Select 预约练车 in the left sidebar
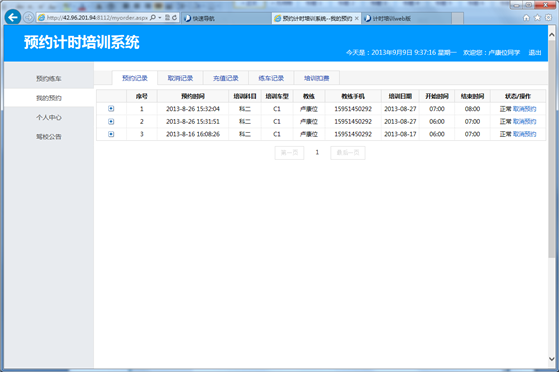Image resolution: width=559 pixels, height=372 pixels. (x=49, y=78)
